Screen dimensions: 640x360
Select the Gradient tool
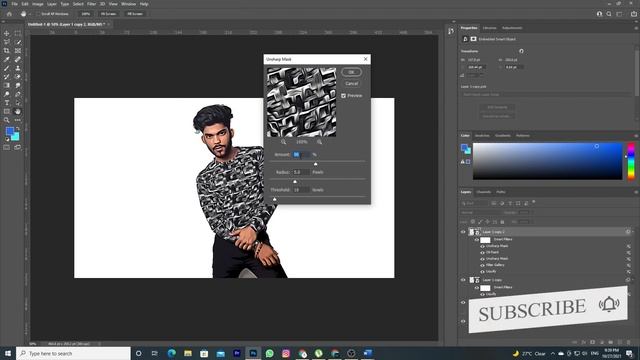[7, 85]
